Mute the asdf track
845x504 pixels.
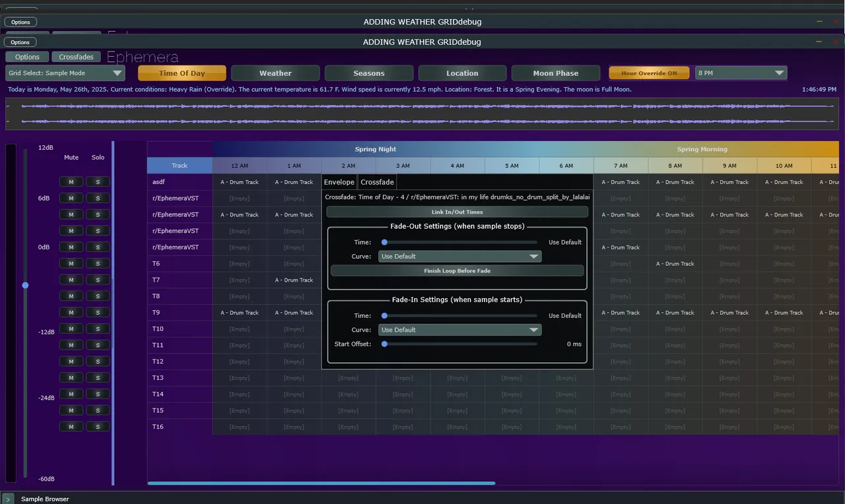pyautogui.click(x=71, y=182)
